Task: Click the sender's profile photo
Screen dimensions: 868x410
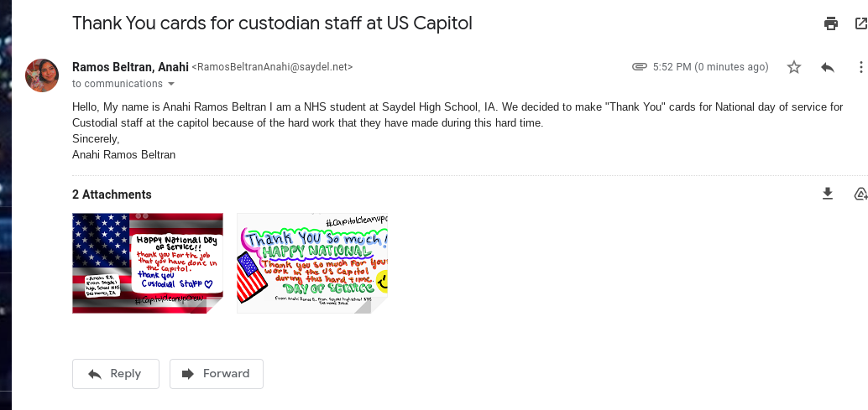Action: [42, 75]
